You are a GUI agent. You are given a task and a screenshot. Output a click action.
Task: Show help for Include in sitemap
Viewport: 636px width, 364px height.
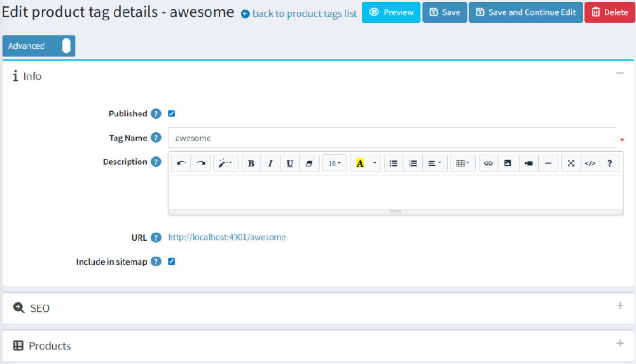156,262
